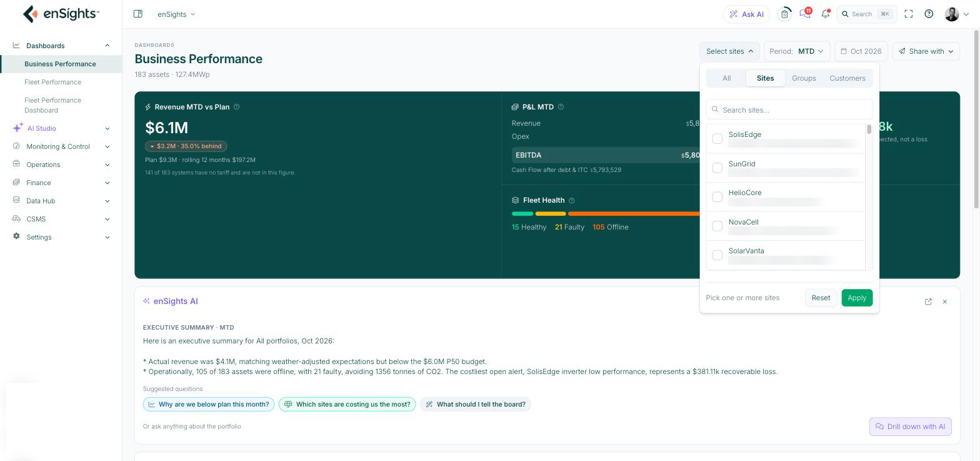
Task: Click the Apply button
Action: pyautogui.click(x=857, y=298)
